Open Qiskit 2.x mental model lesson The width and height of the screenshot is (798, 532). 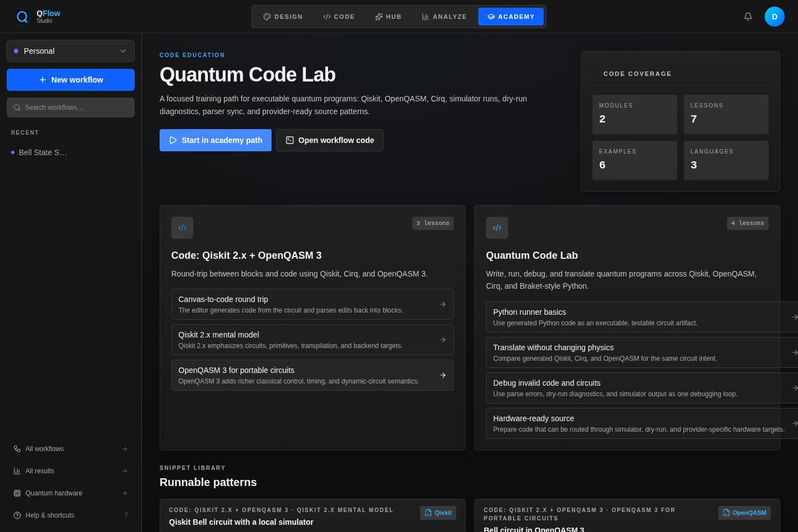(x=313, y=340)
